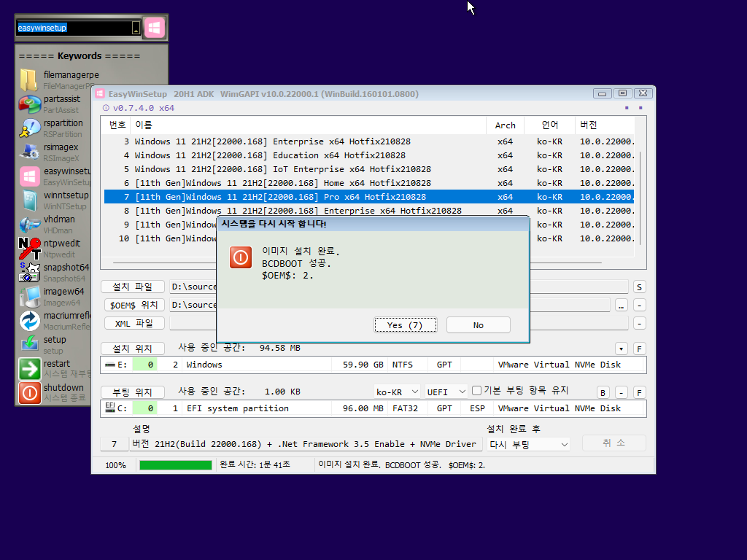Launch imagew64 icon
The width and height of the screenshot is (747, 560).
pyautogui.click(x=29, y=296)
